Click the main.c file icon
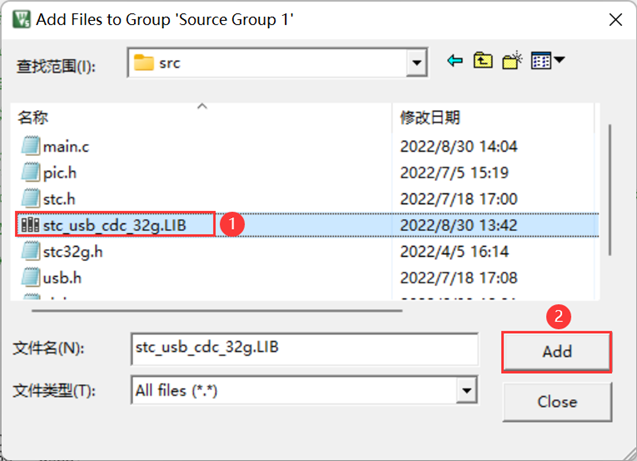Viewport: 637px width, 461px height. tap(30, 146)
